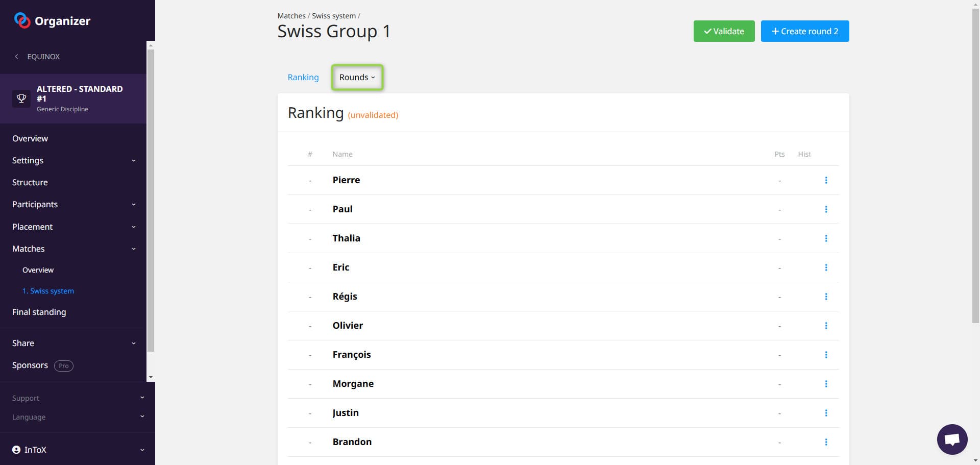Click the sidebar scrollbar down arrow
The height and width of the screenshot is (465, 980).
click(x=151, y=377)
